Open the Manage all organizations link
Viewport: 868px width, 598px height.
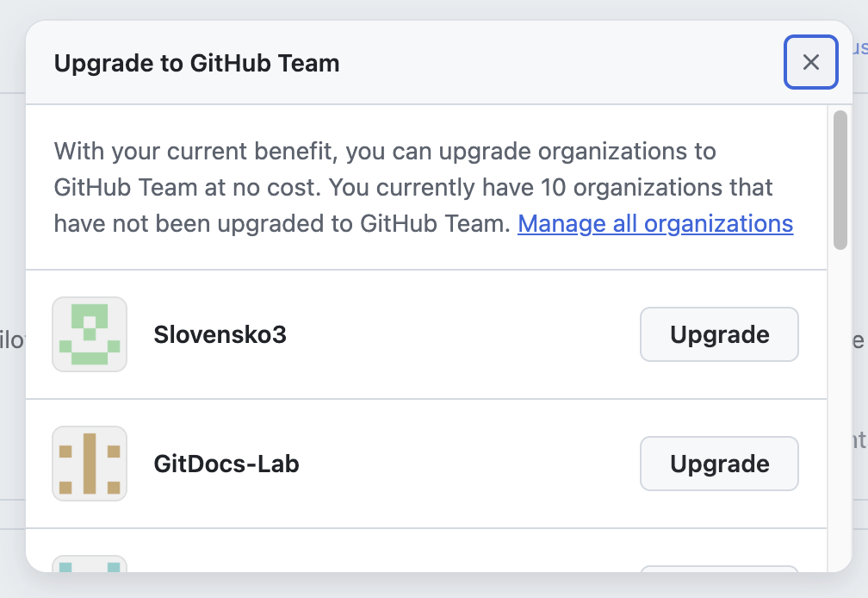coord(654,224)
